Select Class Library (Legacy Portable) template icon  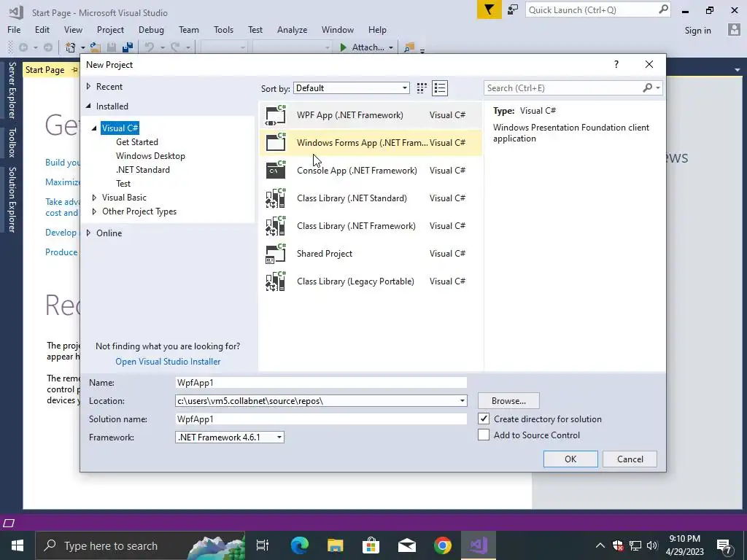point(276,281)
